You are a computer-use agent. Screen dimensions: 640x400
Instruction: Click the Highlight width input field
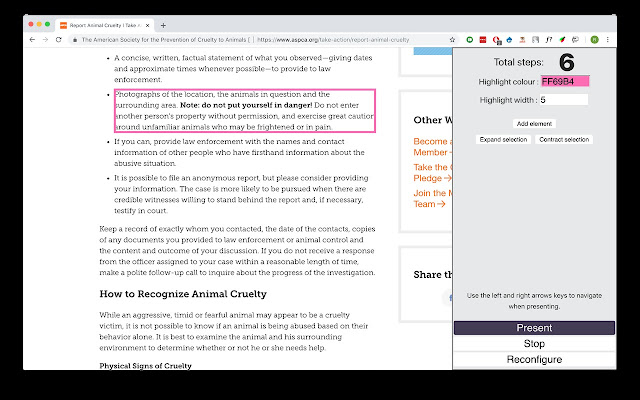coord(564,100)
